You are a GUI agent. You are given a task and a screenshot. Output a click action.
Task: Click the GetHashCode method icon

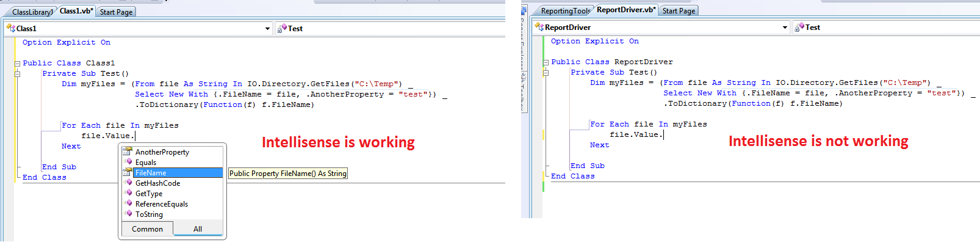pos(128,183)
